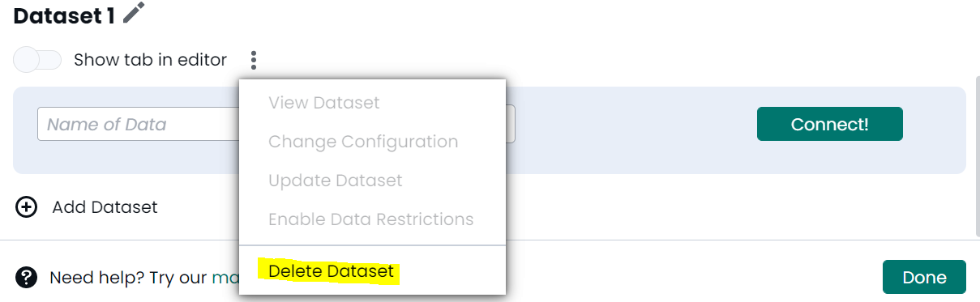Click the pencil icon to rename Dataset 1
The image size is (980, 302).
(134, 14)
